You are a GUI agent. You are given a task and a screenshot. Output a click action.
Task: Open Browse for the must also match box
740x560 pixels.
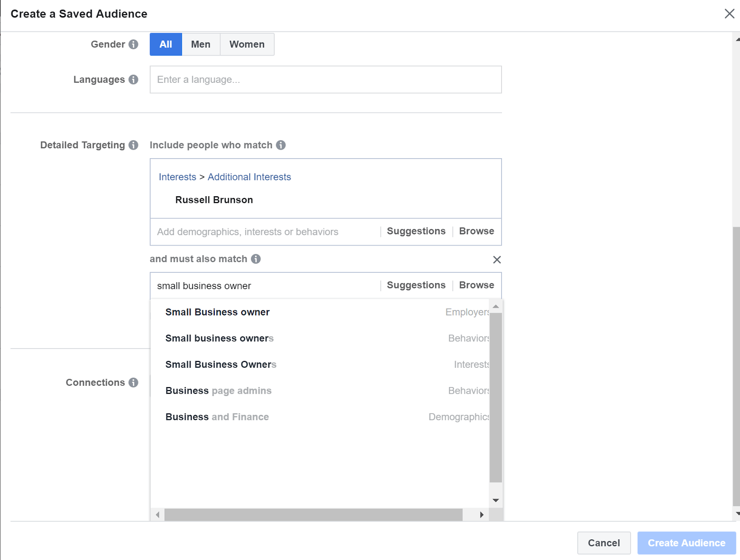point(476,285)
